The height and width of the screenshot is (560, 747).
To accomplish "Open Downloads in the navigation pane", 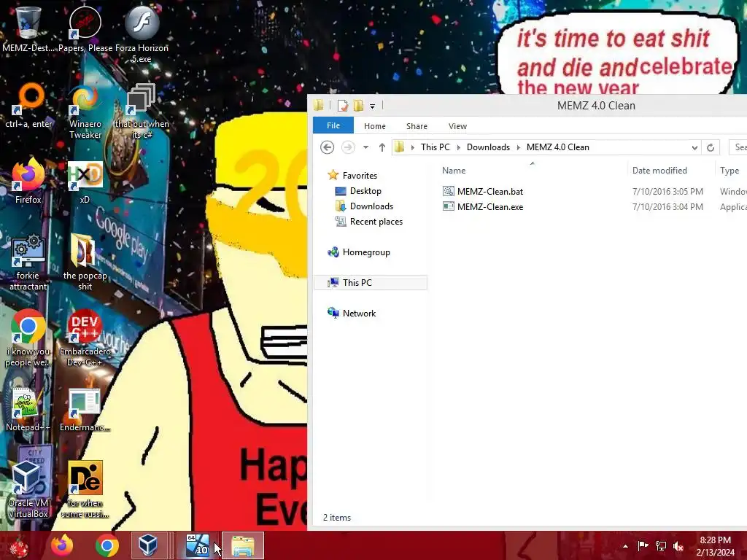I will (x=371, y=206).
